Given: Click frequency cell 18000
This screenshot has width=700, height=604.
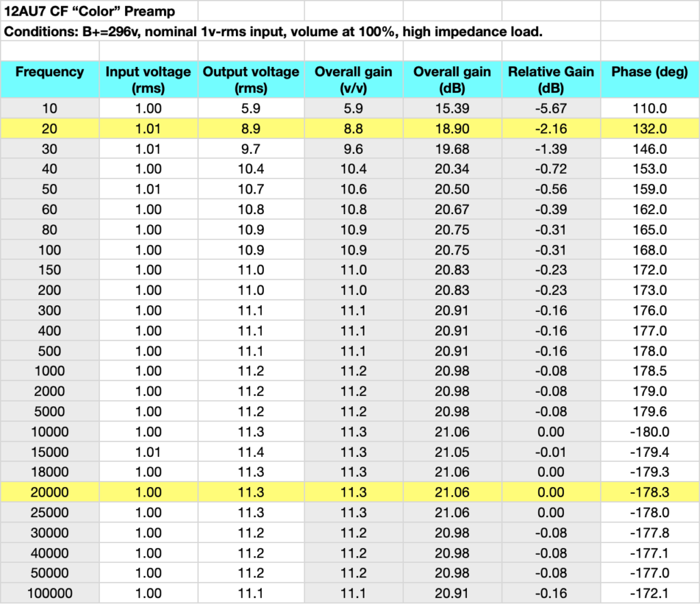Looking at the screenshot, I should coord(49,472).
